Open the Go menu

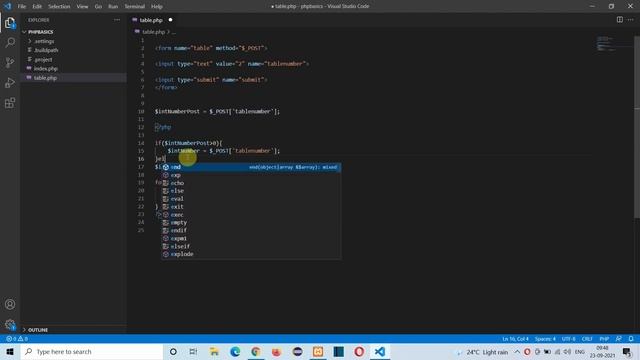[x=98, y=7]
